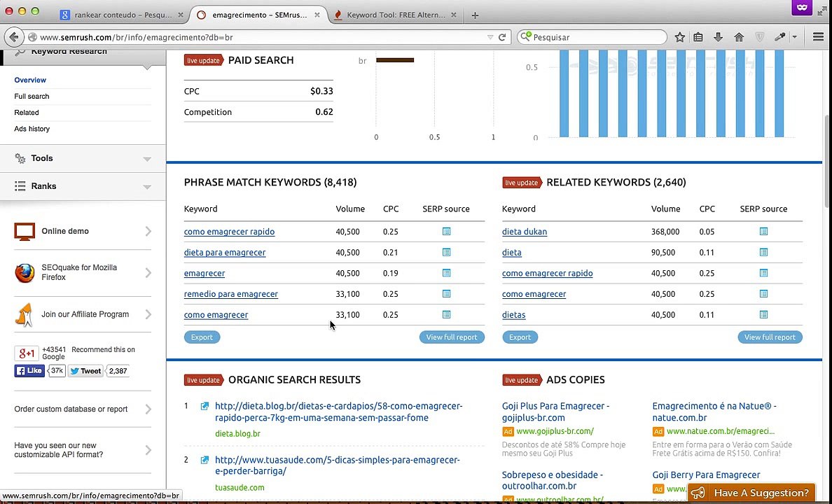Open SERP source icon for 'dieta' related row
The width and height of the screenshot is (832, 504).
763,252
